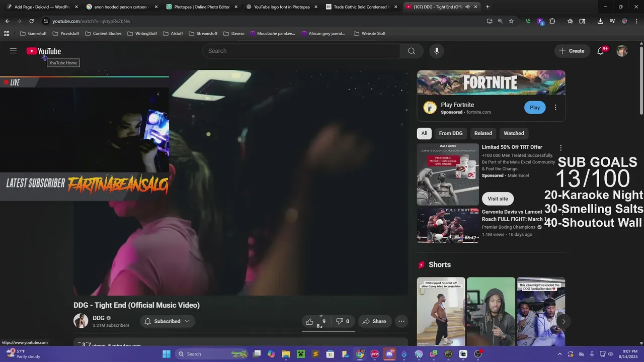Reload the page in Chrome
644x362 pixels.
31,21
